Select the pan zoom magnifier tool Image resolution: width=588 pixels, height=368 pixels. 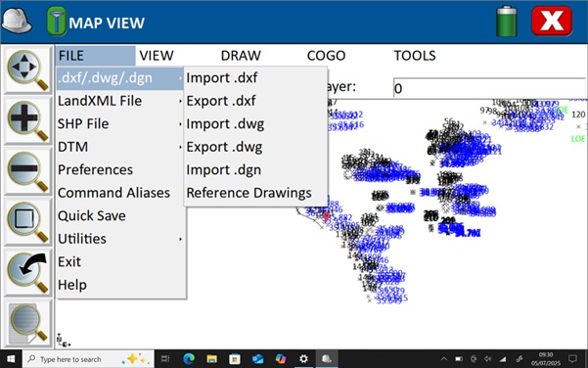click(27, 70)
